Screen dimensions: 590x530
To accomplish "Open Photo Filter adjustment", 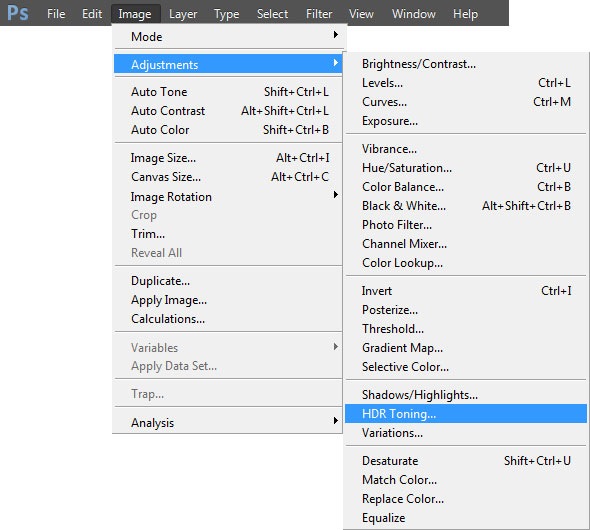I will click(x=466, y=225).
